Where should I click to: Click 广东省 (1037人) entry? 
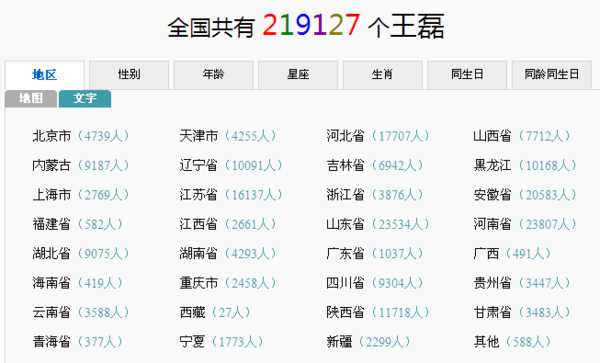(375, 254)
